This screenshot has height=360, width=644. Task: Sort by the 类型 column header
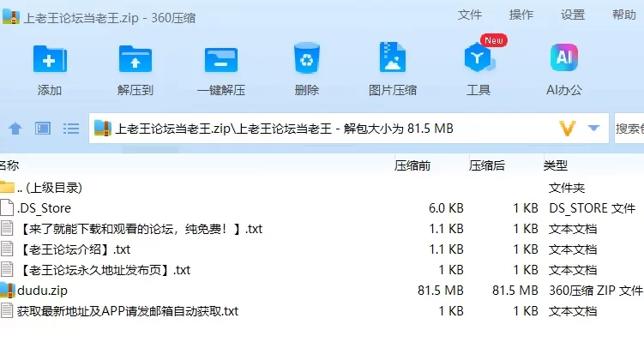pyautogui.click(x=556, y=165)
